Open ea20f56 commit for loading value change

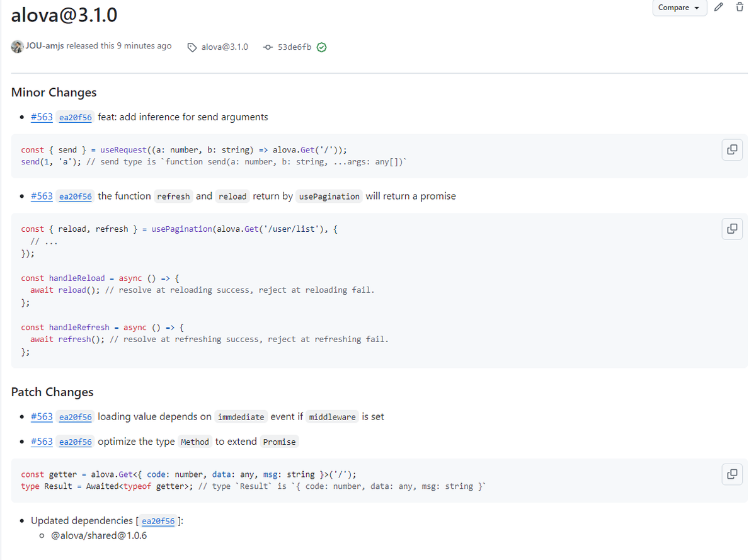tap(76, 417)
